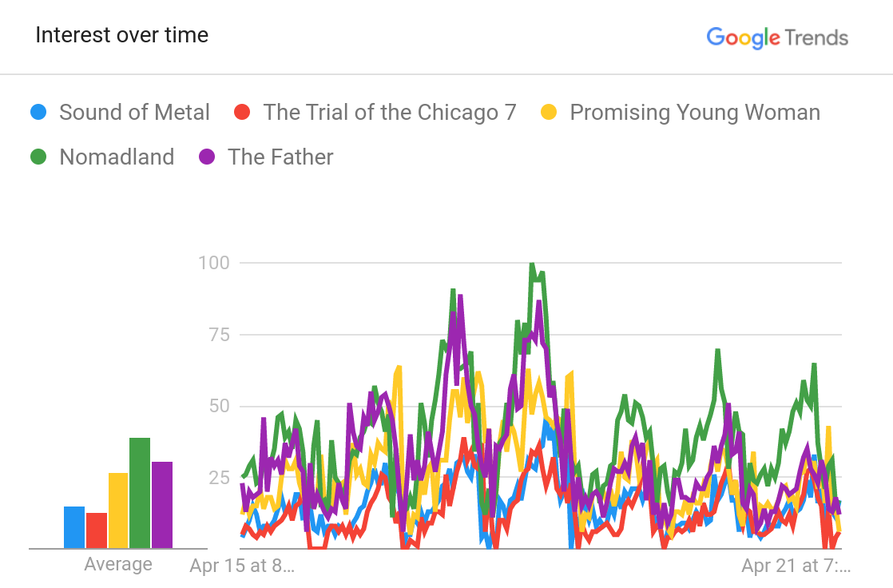893x588 pixels.
Task: Select The Father legend label
Action: point(280,157)
